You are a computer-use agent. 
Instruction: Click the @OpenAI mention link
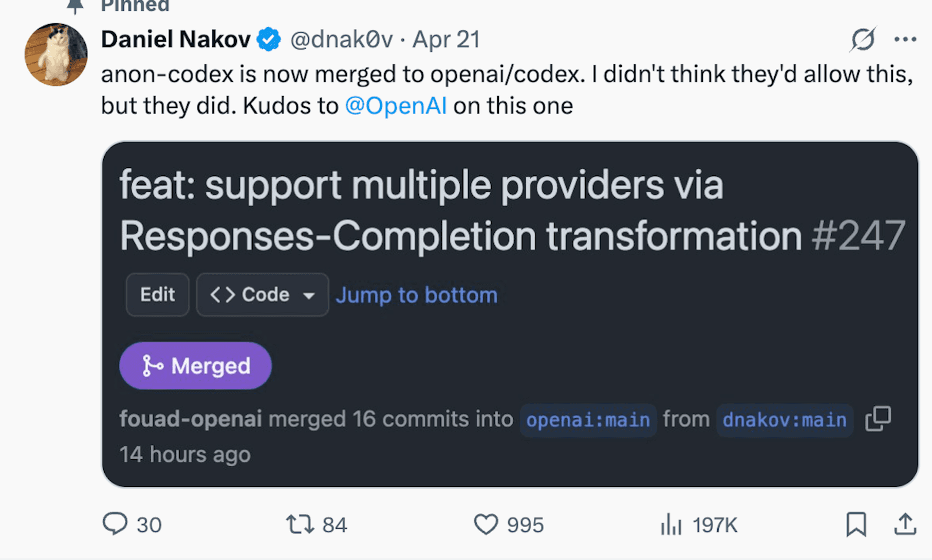396,106
